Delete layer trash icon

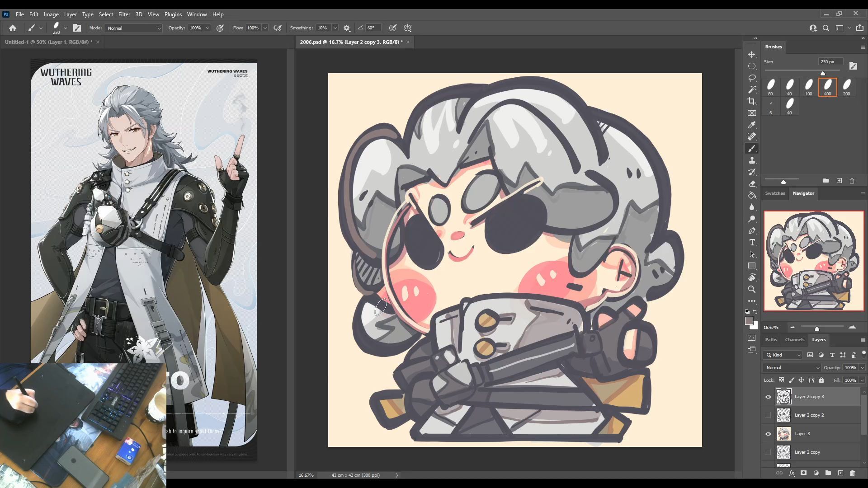pos(852,473)
